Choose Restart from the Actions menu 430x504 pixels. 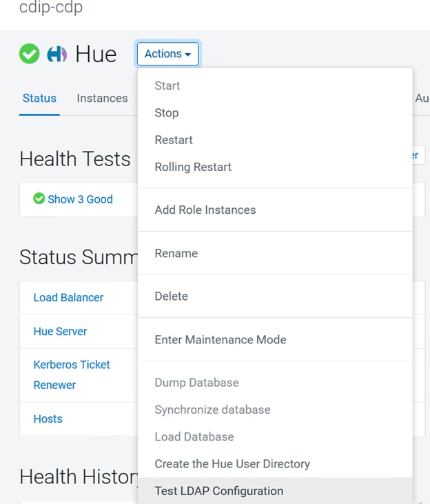[275, 140]
